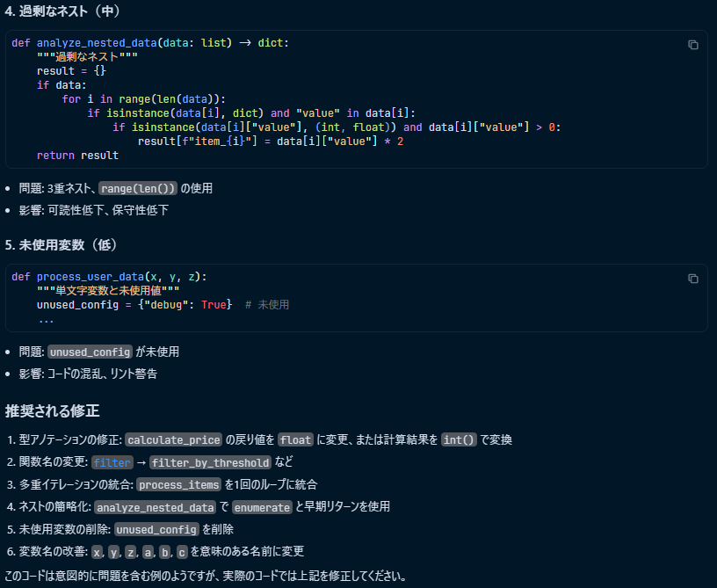Click the docstring """単文字変数と未使用値"""

point(108,291)
